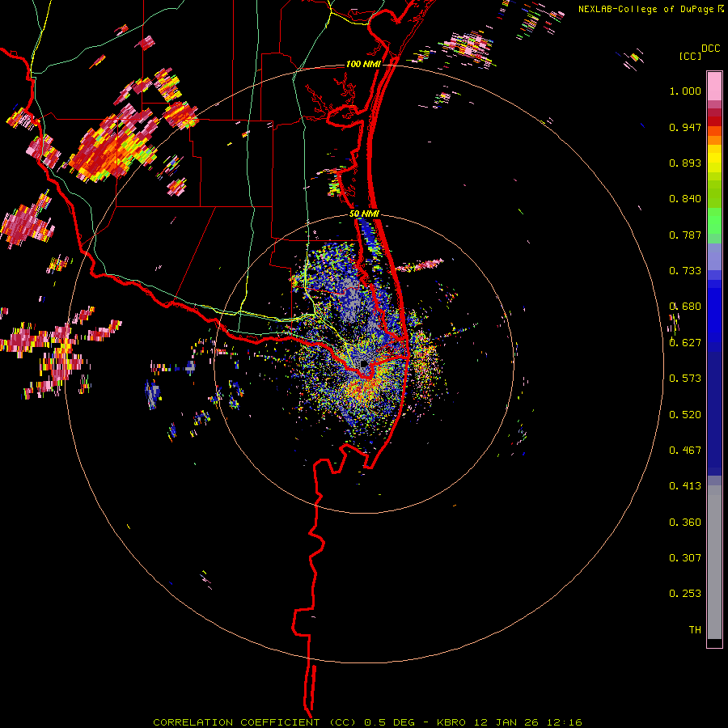The height and width of the screenshot is (728, 728).
Task: Select the 0.520 scale value
Action: tap(685, 415)
